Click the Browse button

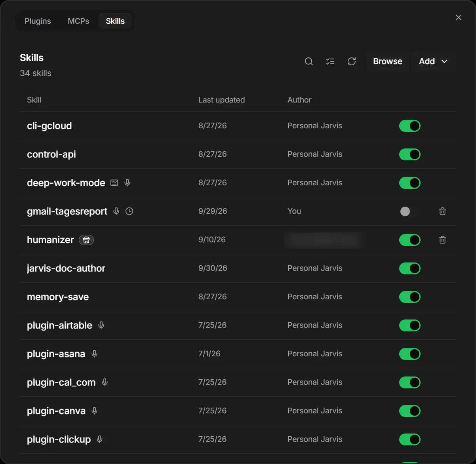point(388,61)
